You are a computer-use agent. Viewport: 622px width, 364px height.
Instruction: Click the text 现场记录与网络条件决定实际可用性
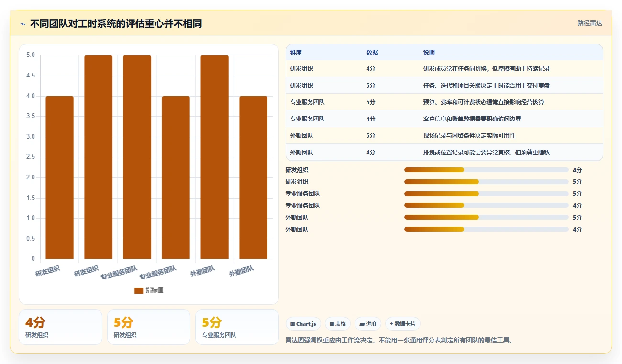click(469, 136)
